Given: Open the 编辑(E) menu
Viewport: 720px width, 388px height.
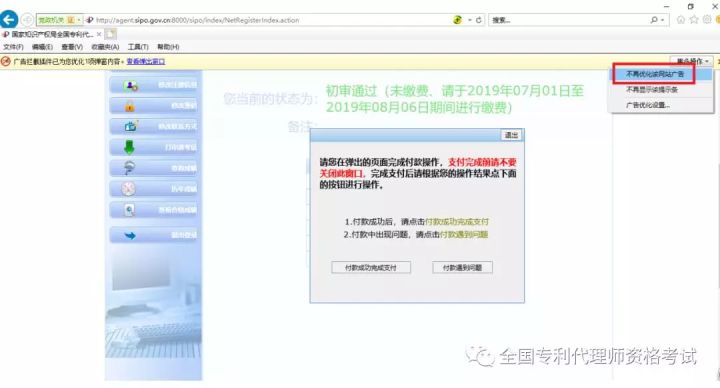Looking at the screenshot, I should coord(42,47).
